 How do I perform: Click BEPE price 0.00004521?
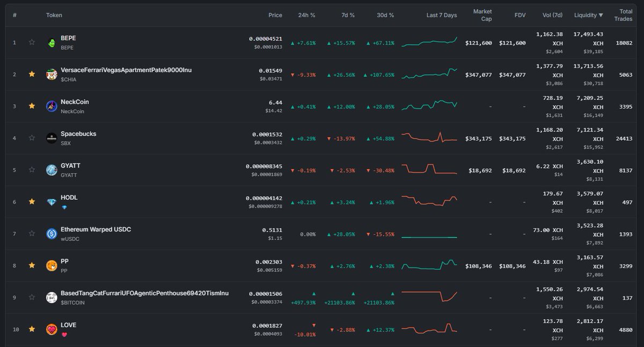pos(266,39)
